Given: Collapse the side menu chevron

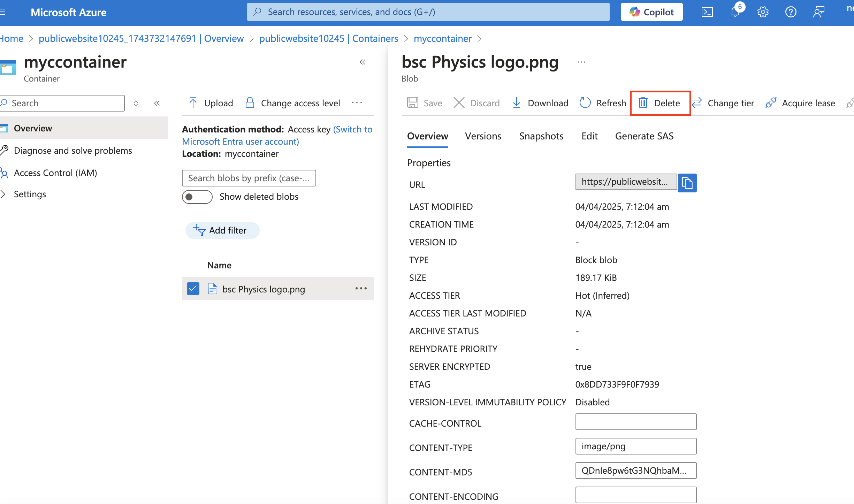Looking at the screenshot, I should (x=157, y=103).
